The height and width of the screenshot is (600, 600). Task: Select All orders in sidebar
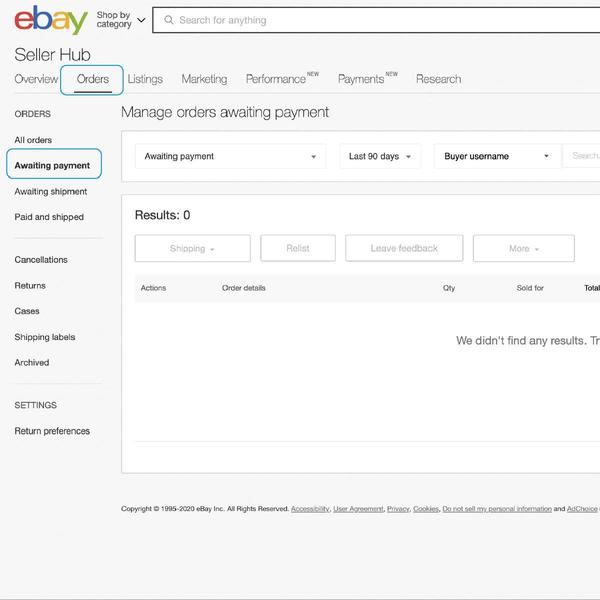pos(33,140)
